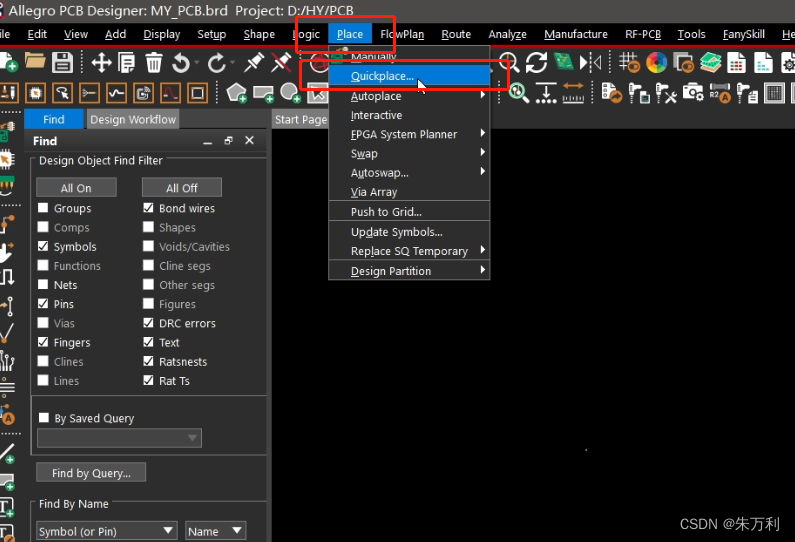
Task: Click the camera settings icon
Action: tap(693, 93)
